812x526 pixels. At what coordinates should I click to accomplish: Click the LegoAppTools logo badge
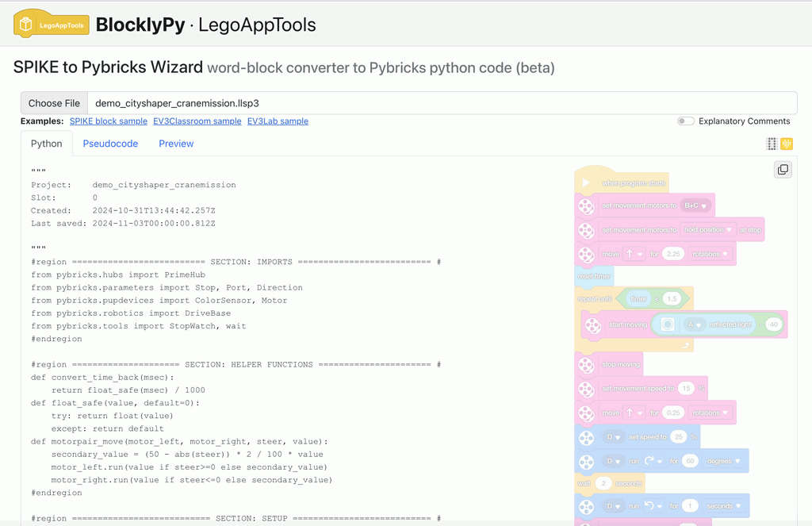tap(52, 25)
